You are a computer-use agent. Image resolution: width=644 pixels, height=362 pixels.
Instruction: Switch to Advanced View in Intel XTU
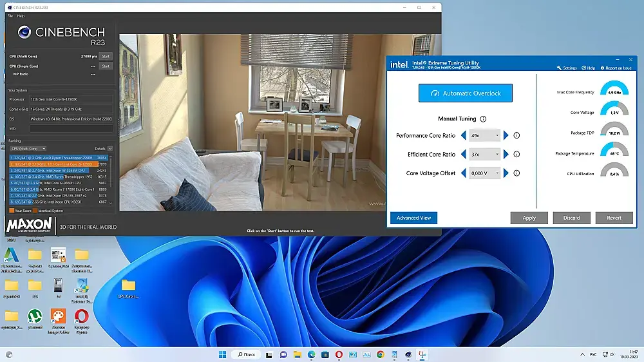413,218
